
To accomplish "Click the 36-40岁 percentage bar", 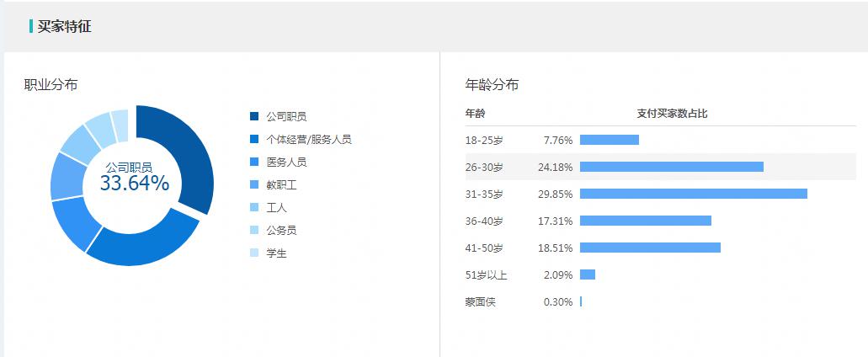I will [645, 221].
